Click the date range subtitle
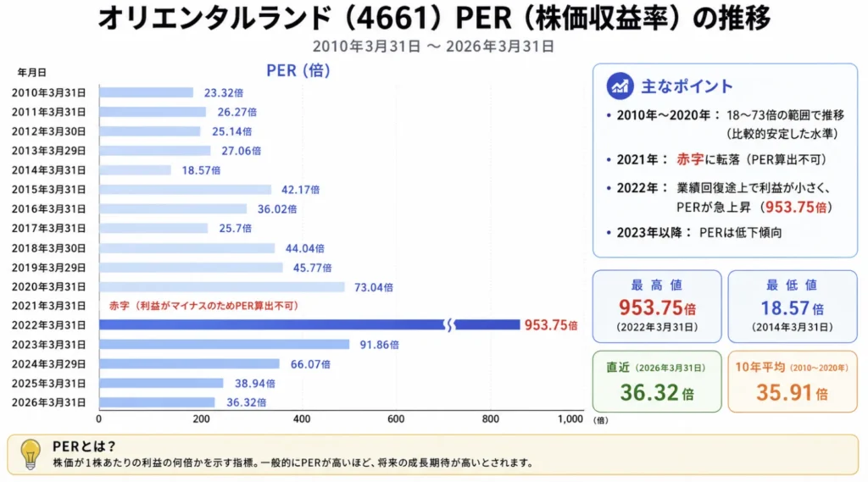868x482 pixels. tap(433, 47)
